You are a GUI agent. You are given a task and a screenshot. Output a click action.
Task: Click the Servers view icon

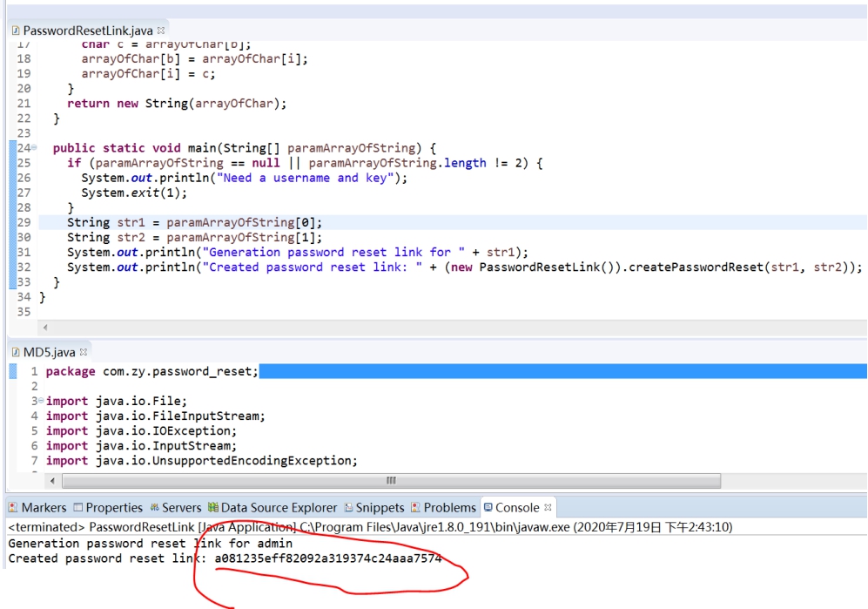point(154,508)
